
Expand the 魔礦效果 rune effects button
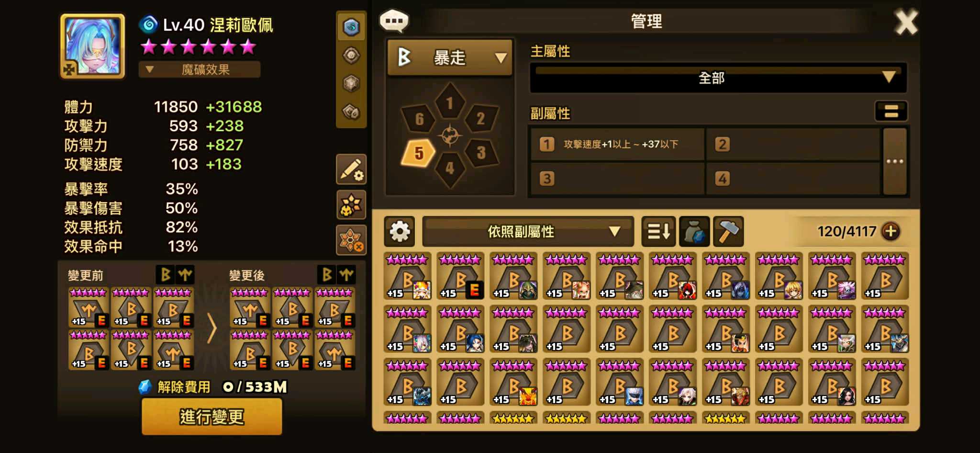[x=200, y=69]
